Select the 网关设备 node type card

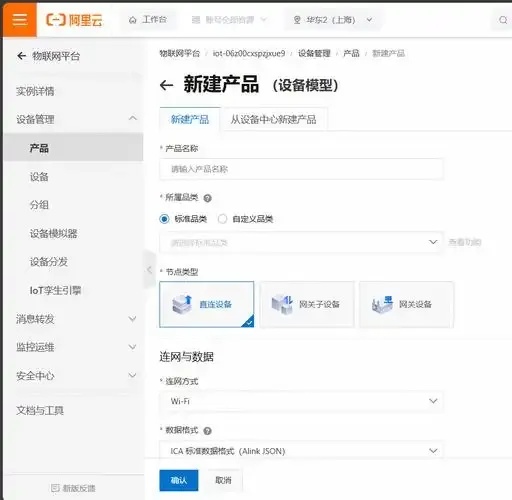tap(406, 304)
